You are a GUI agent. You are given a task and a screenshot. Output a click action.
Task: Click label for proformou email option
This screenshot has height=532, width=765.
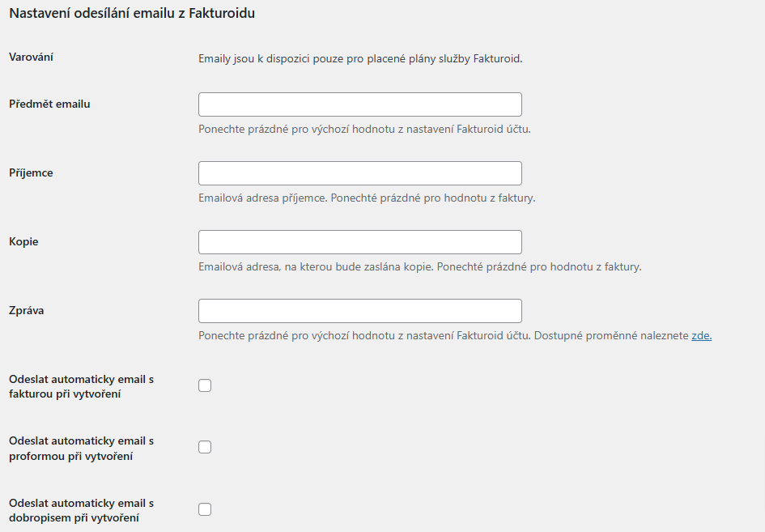[81, 449]
